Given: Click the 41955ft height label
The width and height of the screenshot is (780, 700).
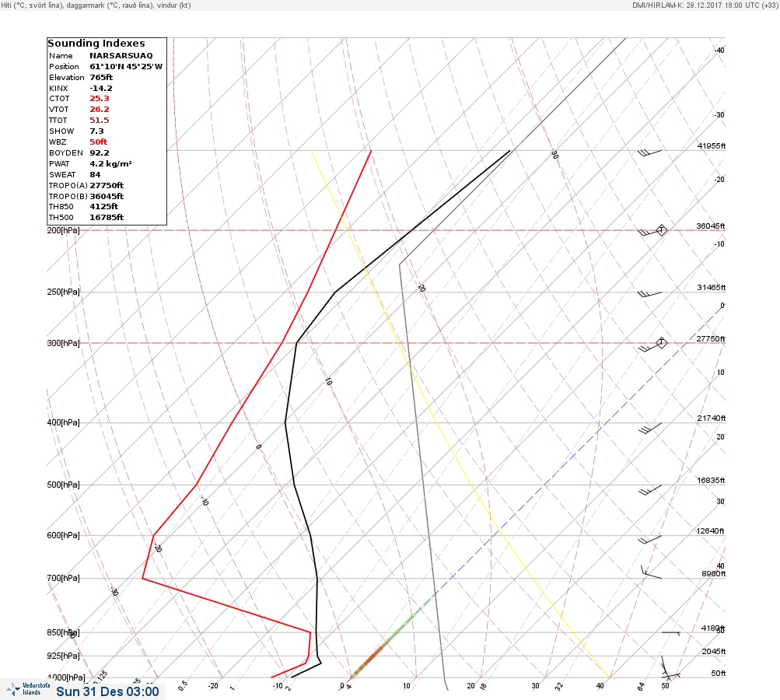Looking at the screenshot, I should point(712,145).
